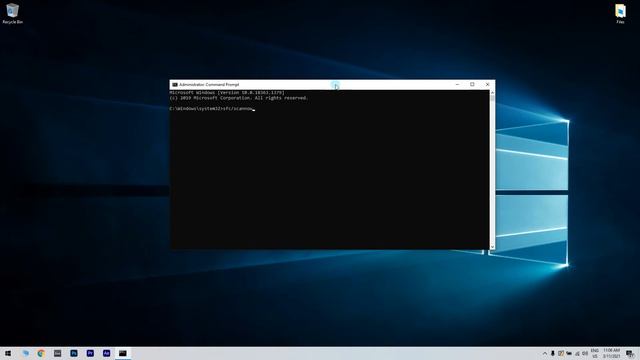The height and width of the screenshot is (360, 640).
Task: Launch Google Chrome from the taskbar
Action: [x=41, y=353]
